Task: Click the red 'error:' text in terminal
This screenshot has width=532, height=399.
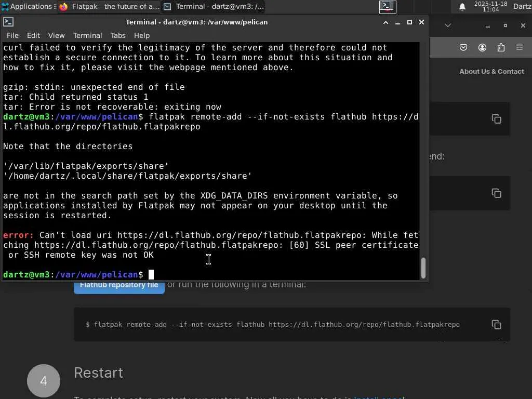Action: [x=18, y=235]
